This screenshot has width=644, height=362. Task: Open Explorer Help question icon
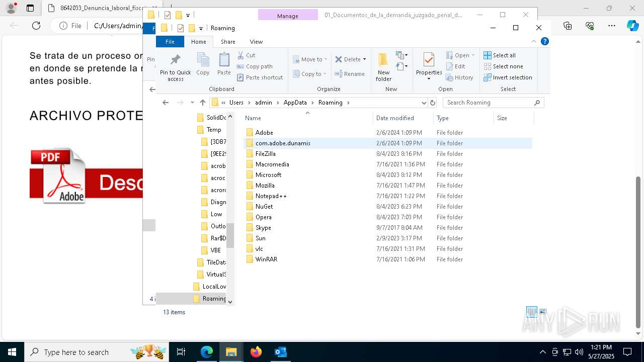pyautogui.click(x=544, y=41)
